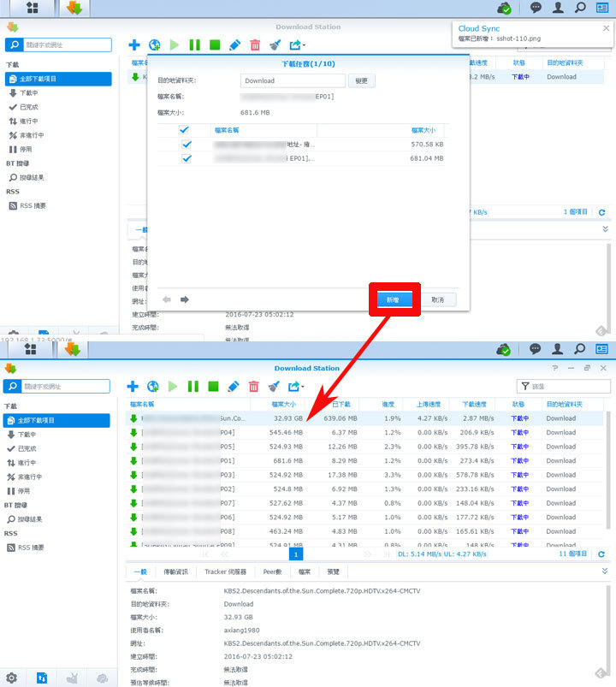The width and height of the screenshot is (616, 687).
Task: Click the search magnifier in the taskbar above the 11-item window
Action: pyautogui.click(x=579, y=349)
